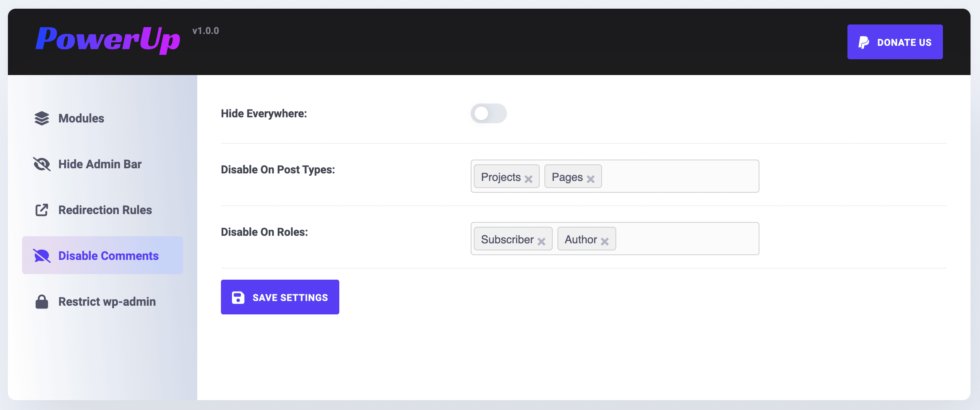
Task: Click the PowerUp logo
Action: point(108,39)
